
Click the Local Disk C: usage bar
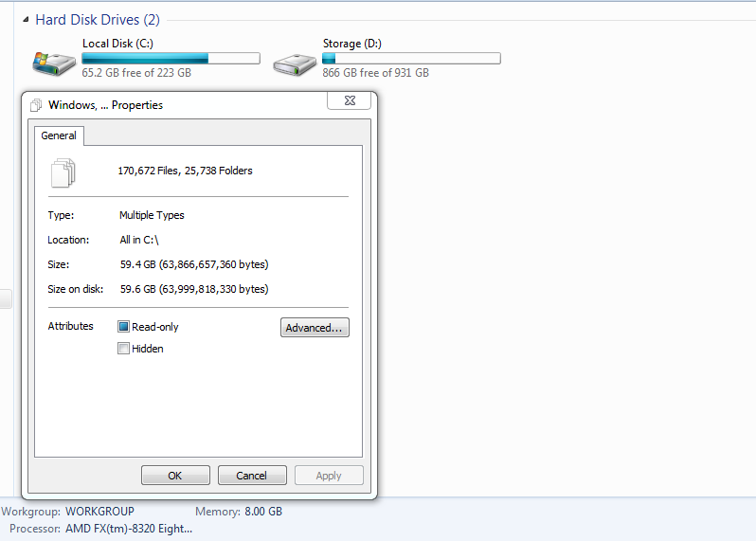point(171,59)
